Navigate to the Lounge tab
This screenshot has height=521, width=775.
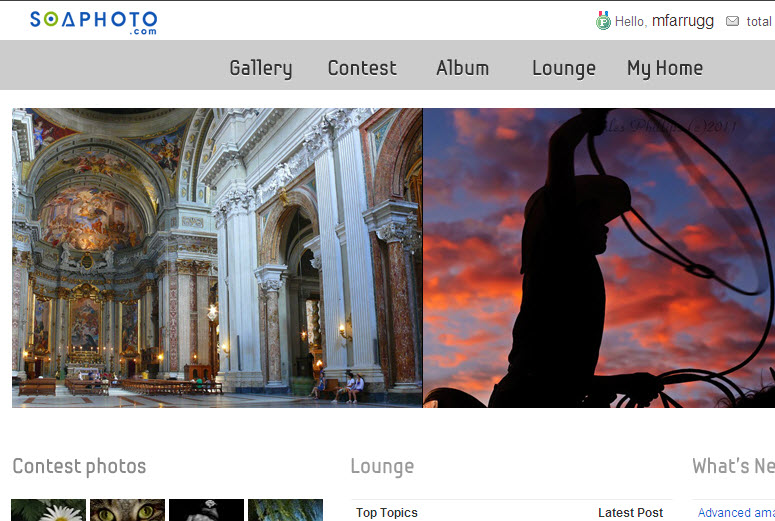click(x=563, y=68)
